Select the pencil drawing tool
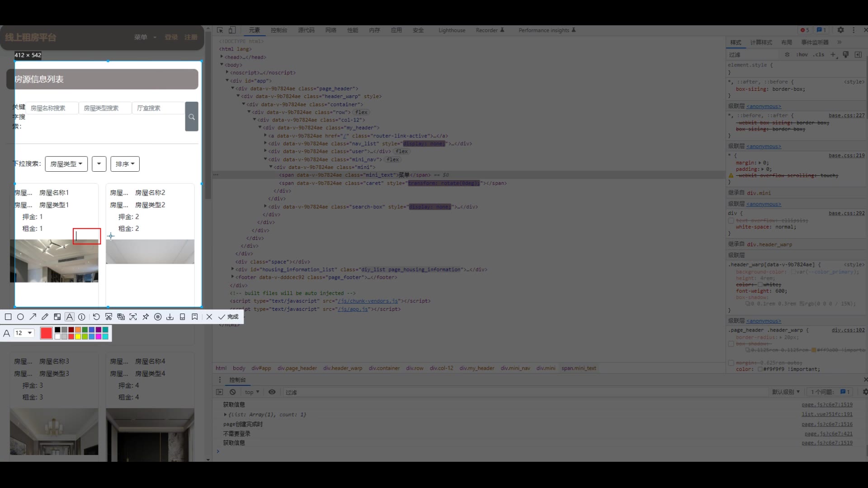868x488 pixels. coord(45,317)
